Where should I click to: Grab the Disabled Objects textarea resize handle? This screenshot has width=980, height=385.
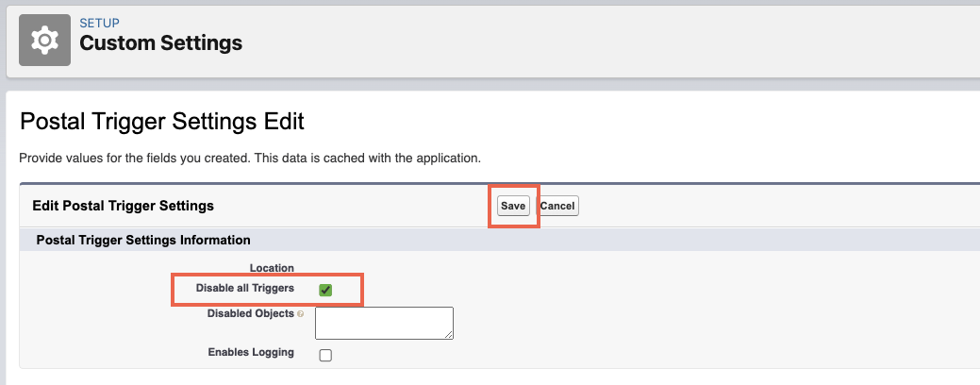449,334
